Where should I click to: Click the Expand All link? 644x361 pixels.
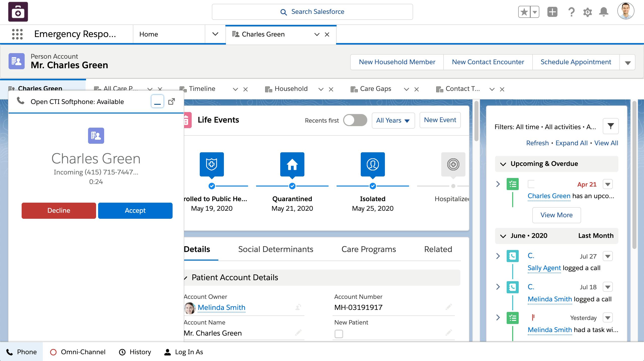(572, 143)
